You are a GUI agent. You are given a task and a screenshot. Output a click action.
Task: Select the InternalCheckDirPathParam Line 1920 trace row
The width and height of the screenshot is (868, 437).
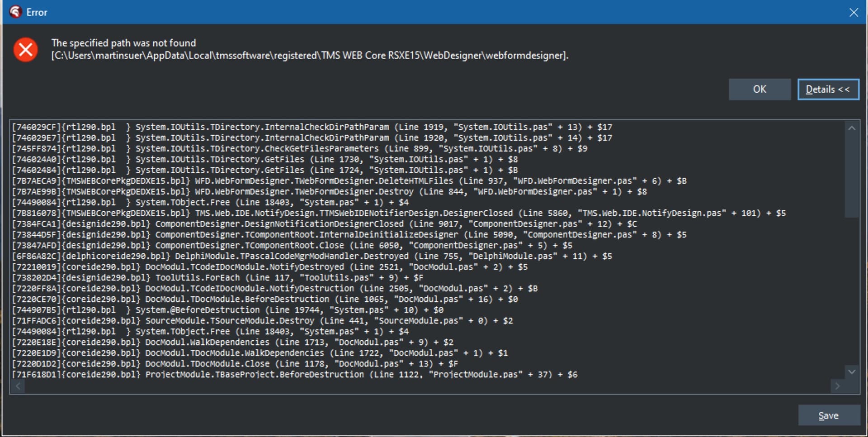[x=312, y=138]
